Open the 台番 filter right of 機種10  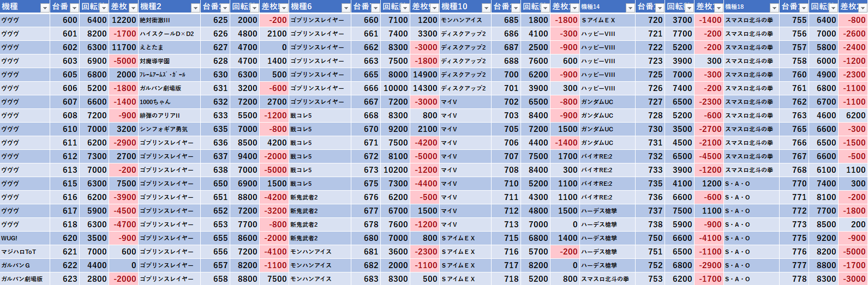[x=516, y=8]
